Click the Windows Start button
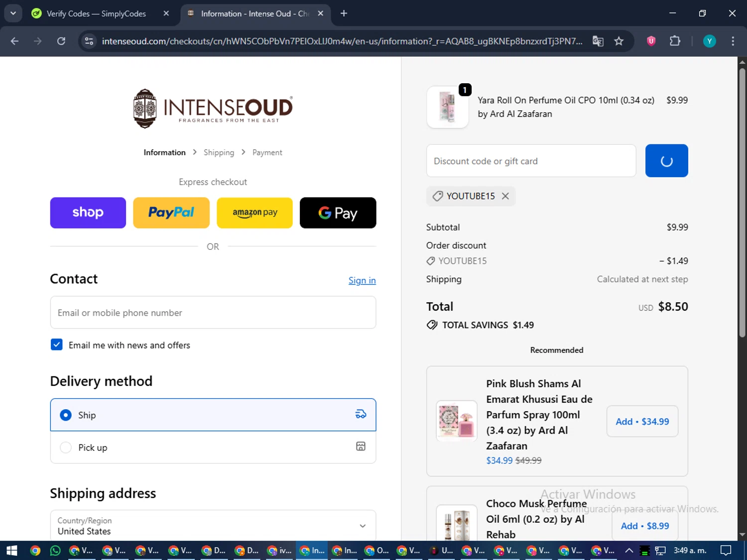Viewport: 747px width, 560px height. (11, 551)
